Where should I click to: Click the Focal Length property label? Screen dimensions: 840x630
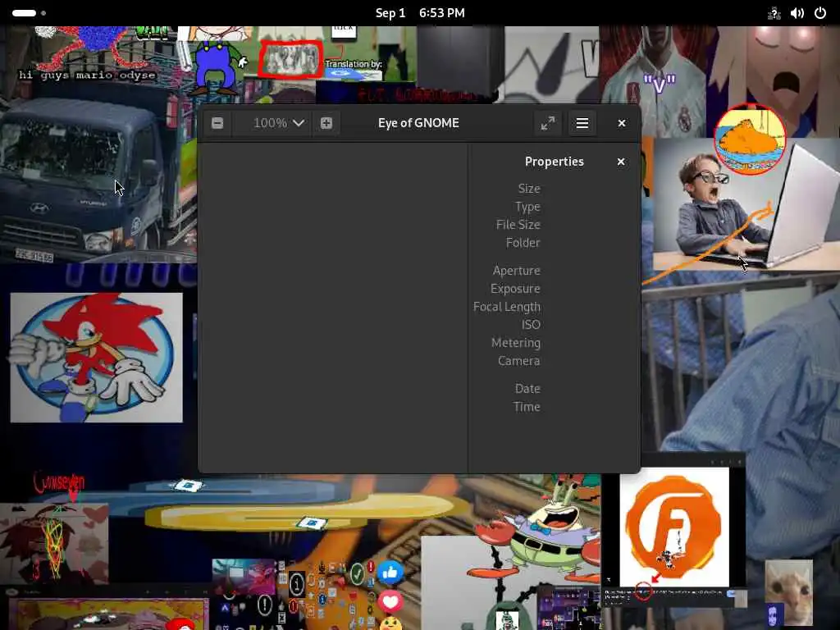click(x=507, y=307)
